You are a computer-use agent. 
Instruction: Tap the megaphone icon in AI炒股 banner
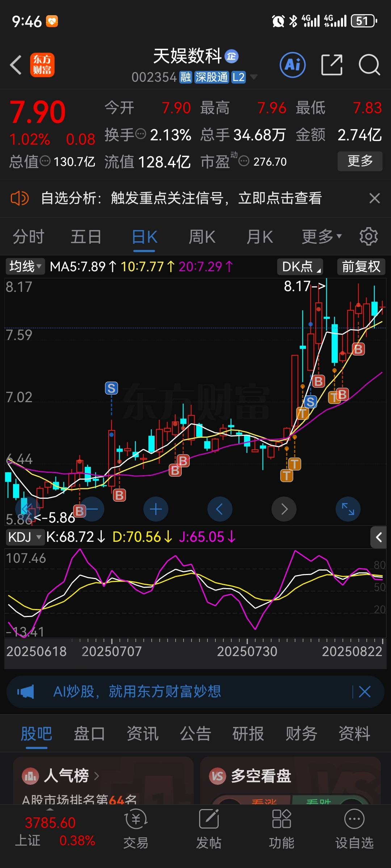click(25, 692)
